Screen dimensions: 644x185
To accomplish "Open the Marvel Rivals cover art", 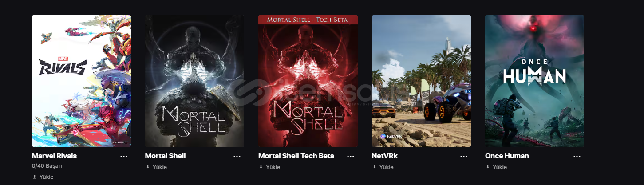I will pos(81,81).
